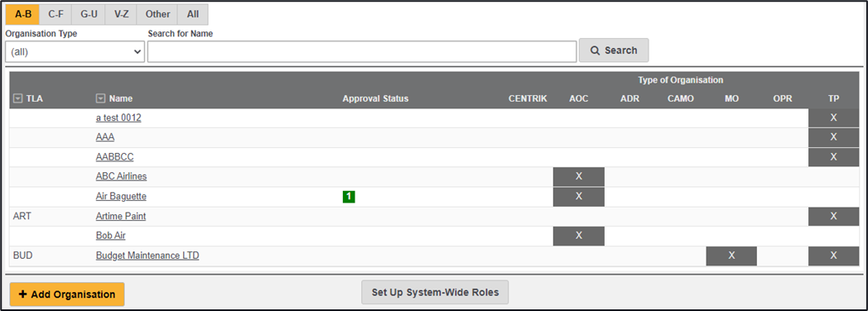Screen dimensions: 868x311
Task: Focus the Search for Name input field
Action: point(362,52)
